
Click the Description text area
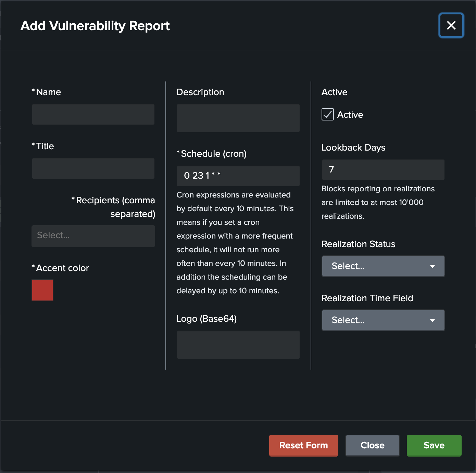pyautogui.click(x=238, y=118)
